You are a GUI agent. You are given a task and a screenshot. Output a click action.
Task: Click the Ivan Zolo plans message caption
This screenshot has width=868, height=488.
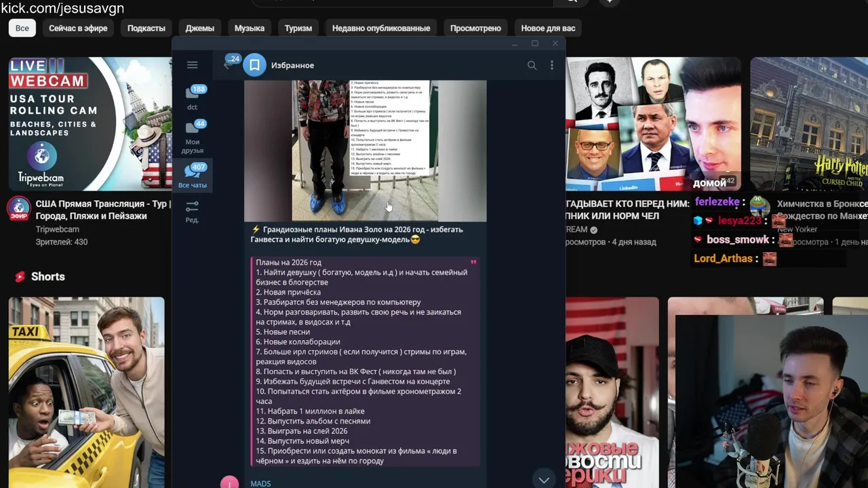tap(357, 234)
